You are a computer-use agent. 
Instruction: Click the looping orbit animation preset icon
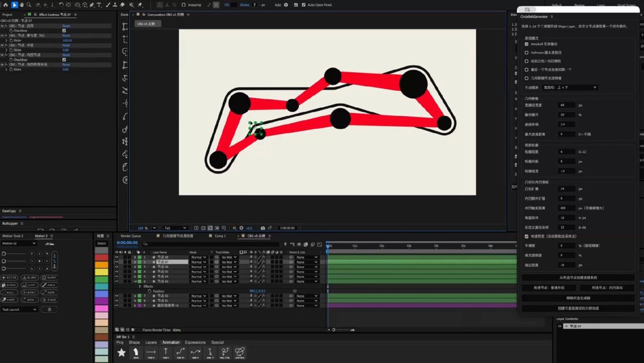coord(240,352)
